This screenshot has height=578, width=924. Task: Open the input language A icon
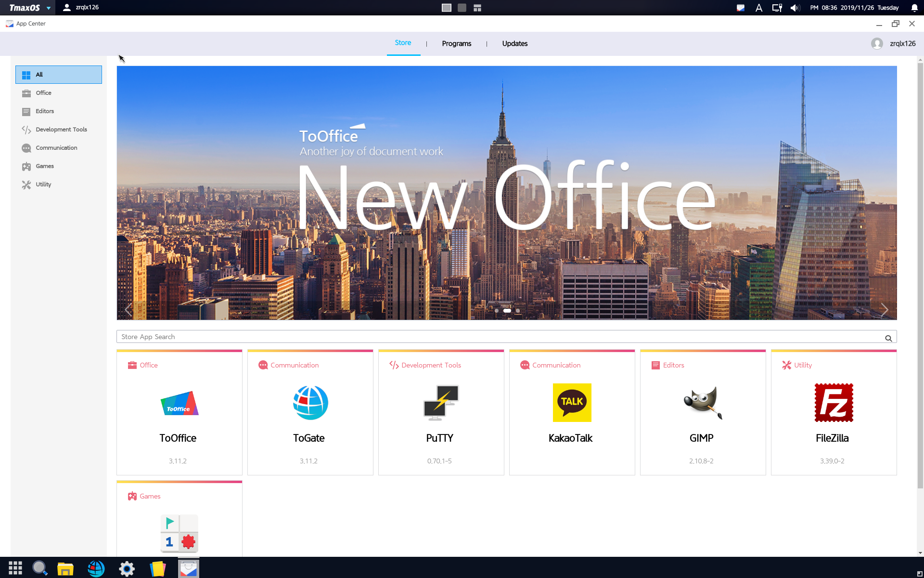pos(759,8)
